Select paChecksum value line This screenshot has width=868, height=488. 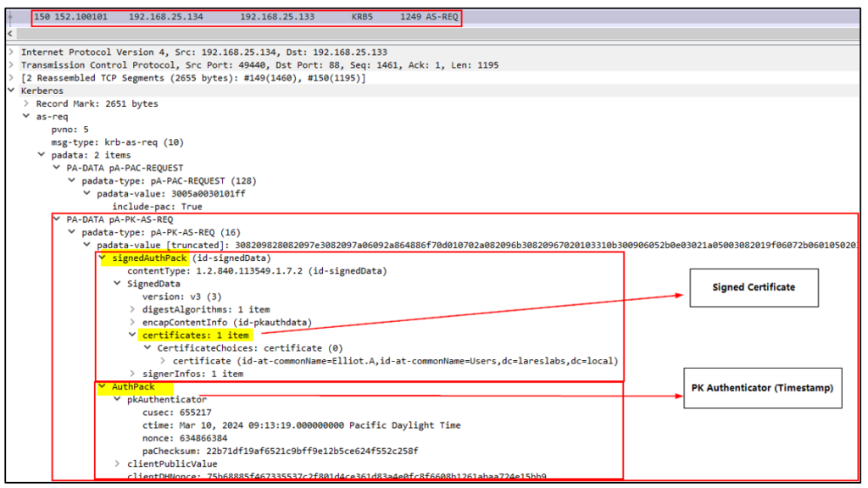pyautogui.click(x=280, y=451)
